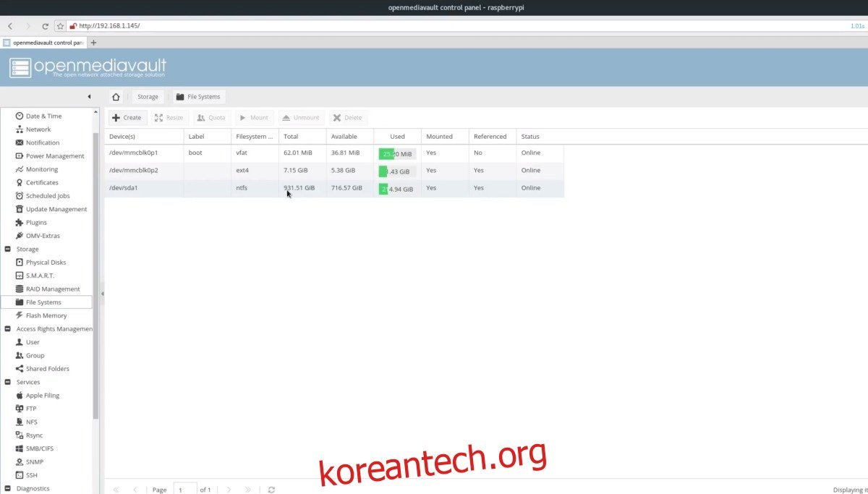
Task: Sort by Available column header
Action: pyautogui.click(x=350, y=136)
